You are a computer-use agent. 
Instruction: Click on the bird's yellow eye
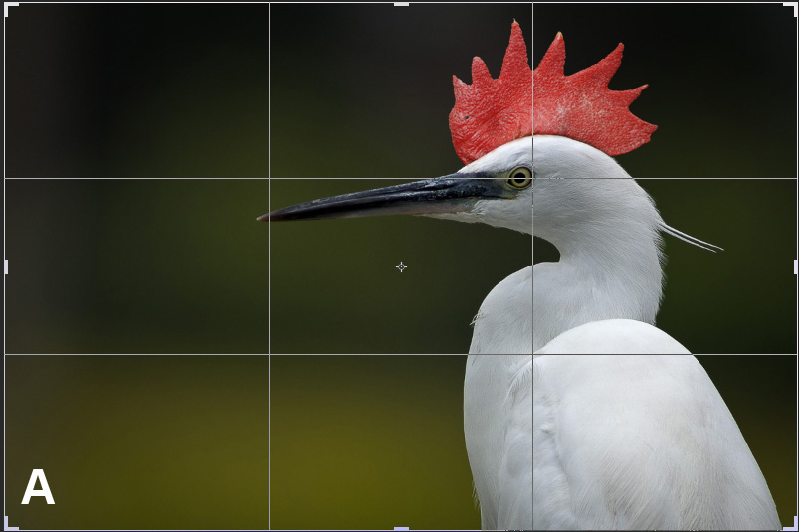coord(519,178)
